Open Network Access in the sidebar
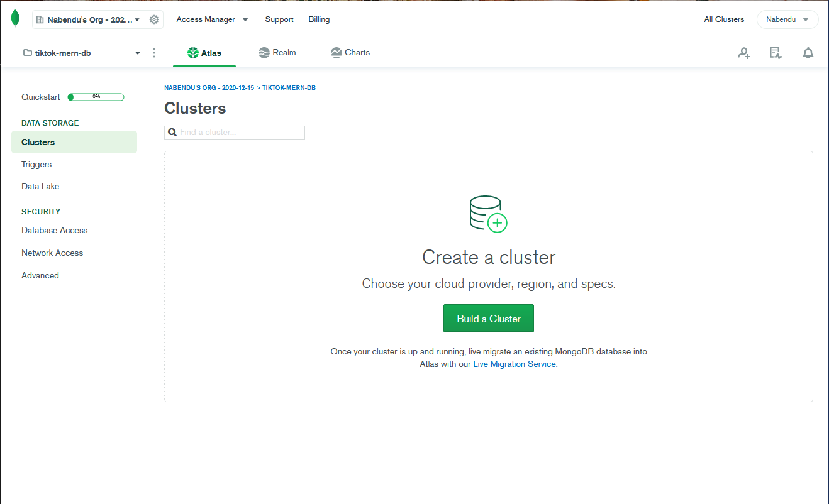829x504 pixels. (52, 253)
